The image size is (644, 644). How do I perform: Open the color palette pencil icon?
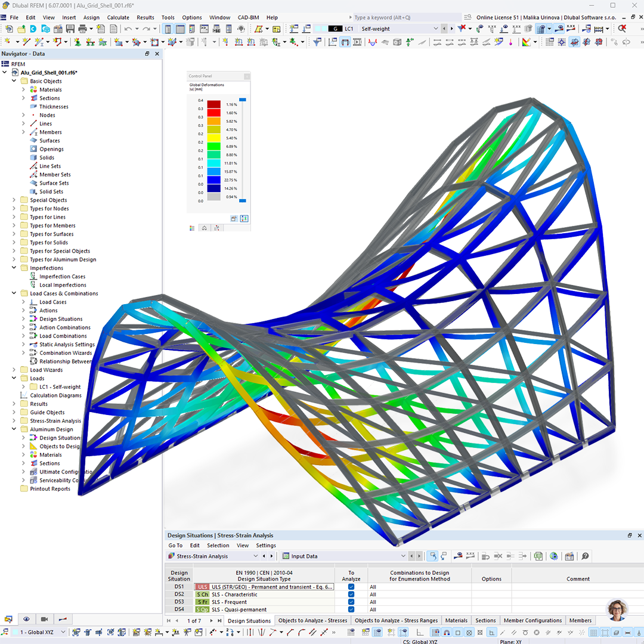526,42
